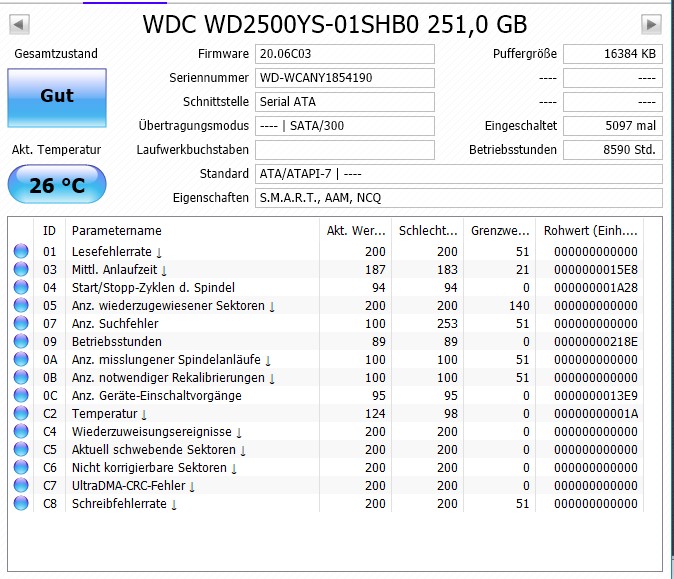Select status orb for UltraDMA-CRC-Fehler row
This screenshot has height=579, width=674.
[x=21, y=485]
